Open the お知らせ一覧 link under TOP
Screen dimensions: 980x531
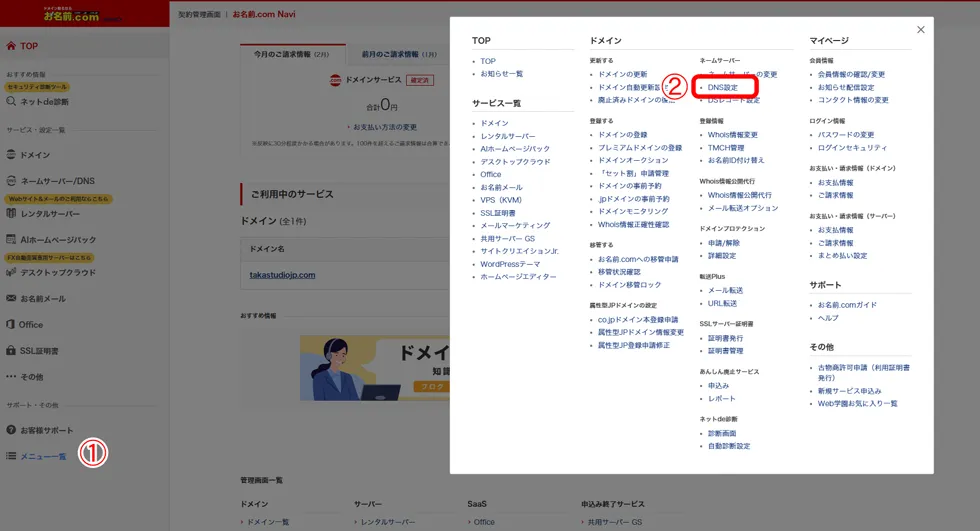coord(501,74)
